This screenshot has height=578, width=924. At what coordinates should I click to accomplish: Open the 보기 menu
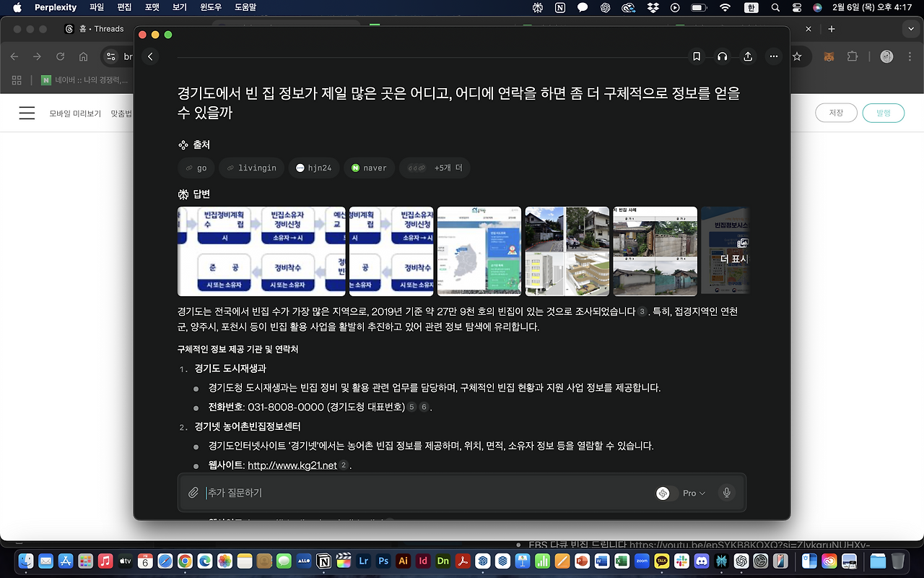tap(179, 7)
